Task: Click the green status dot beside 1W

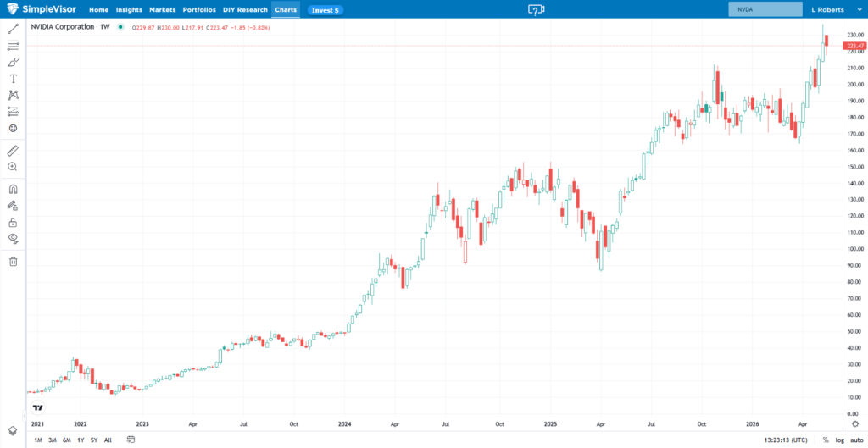Action: (120, 26)
